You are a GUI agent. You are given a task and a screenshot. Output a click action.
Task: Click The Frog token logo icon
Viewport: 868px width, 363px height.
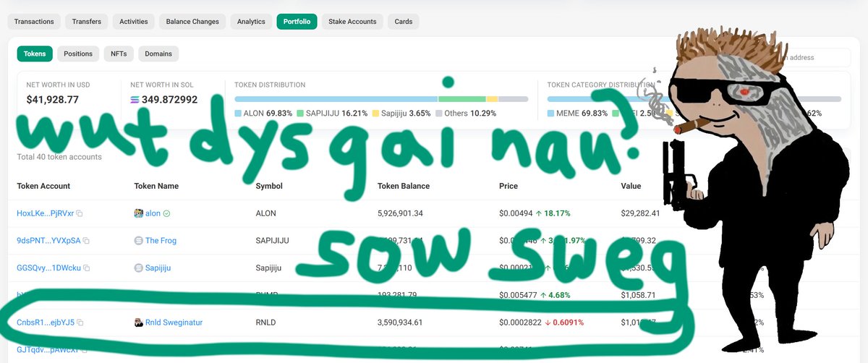[139, 241]
